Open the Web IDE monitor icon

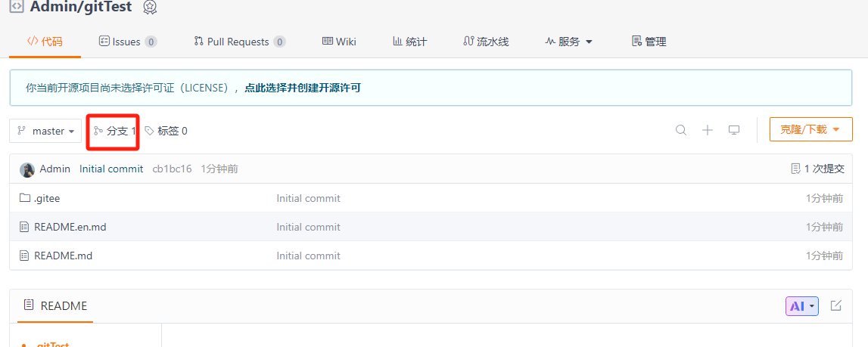734,130
